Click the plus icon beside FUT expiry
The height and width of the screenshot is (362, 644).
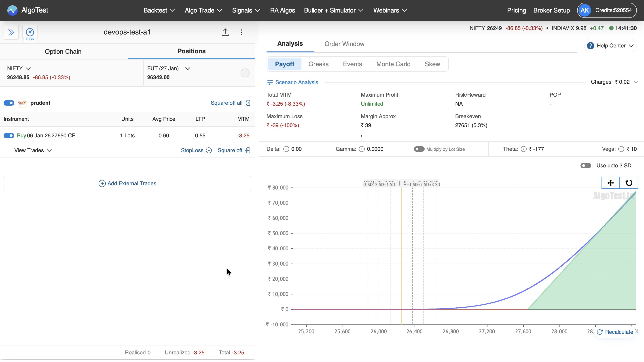click(x=245, y=73)
